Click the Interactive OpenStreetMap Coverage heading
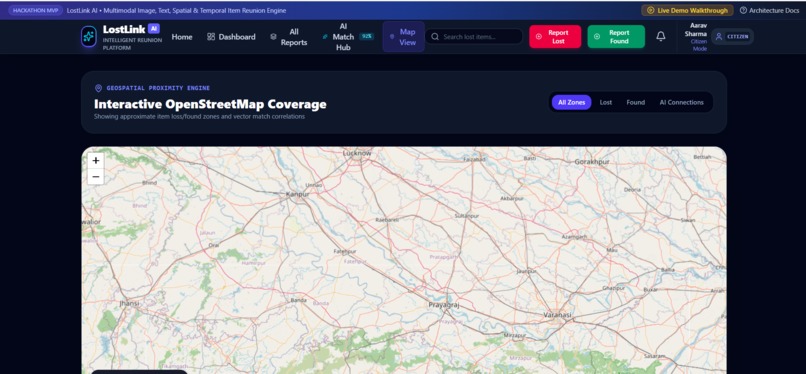The width and height of the screenshot is (806, 374). click(210, 104)
